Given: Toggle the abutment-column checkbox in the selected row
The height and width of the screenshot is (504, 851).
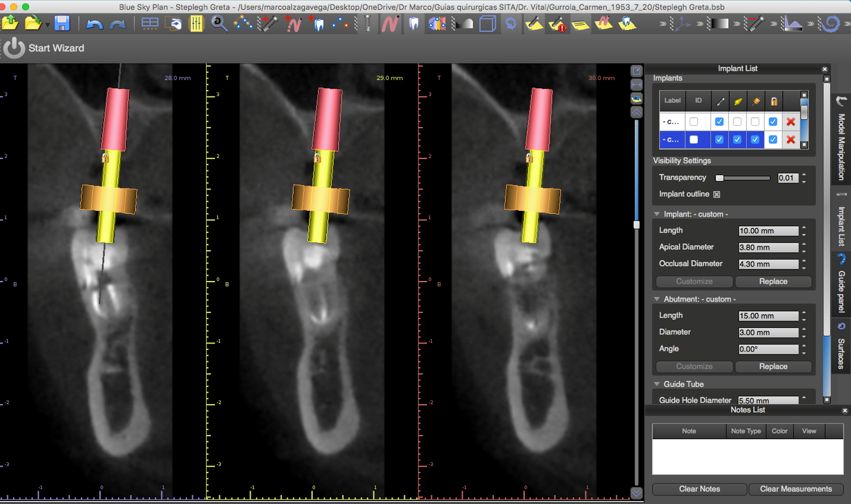Looking at the screenshot, I should (x=737, y=139).
